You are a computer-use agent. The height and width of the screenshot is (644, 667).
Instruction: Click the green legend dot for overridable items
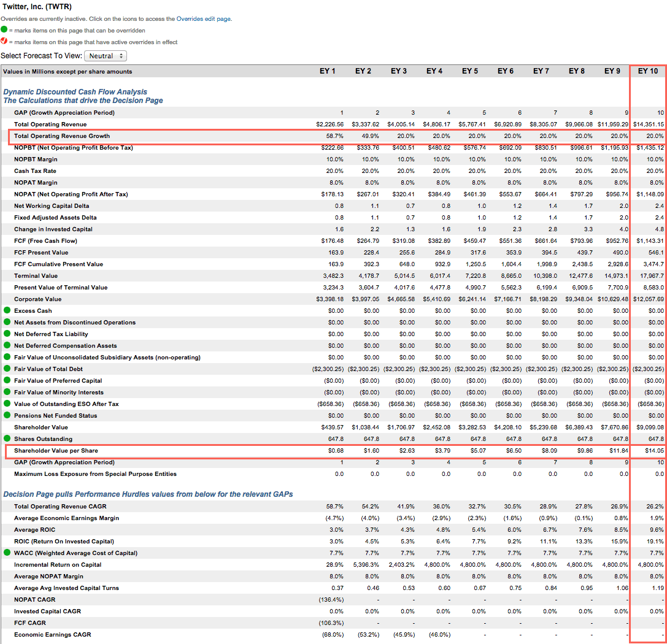4,29
